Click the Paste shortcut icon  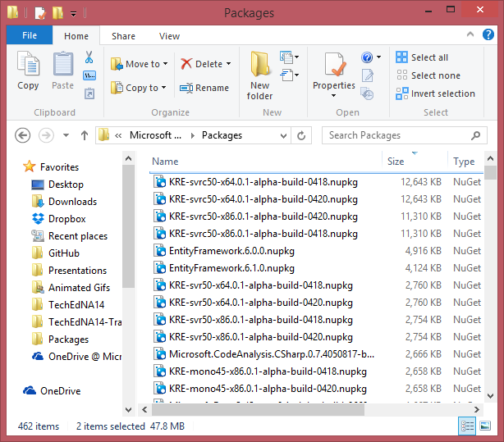tap(89, 93)
